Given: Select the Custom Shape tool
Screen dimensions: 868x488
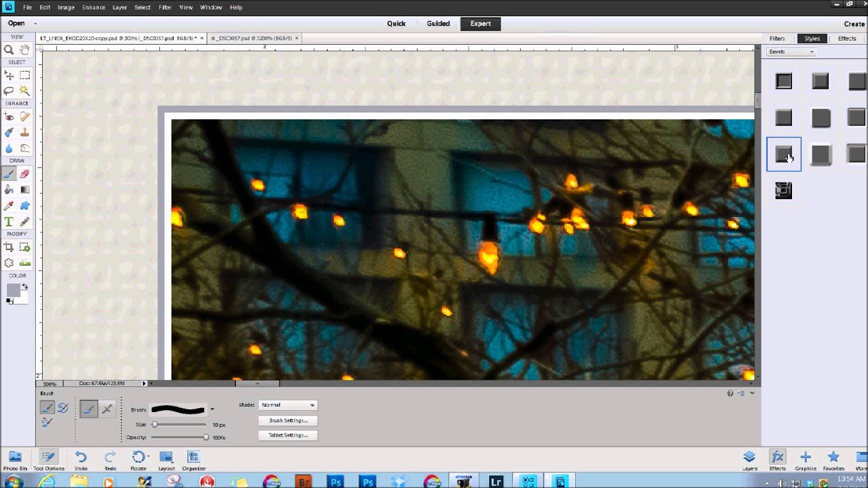Looking at the screenshot, I should 24,205.
